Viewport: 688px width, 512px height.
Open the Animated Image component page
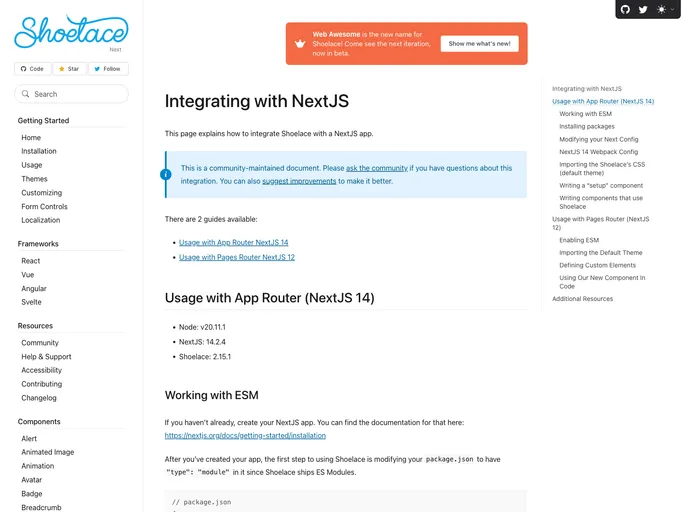click(48, 452)
